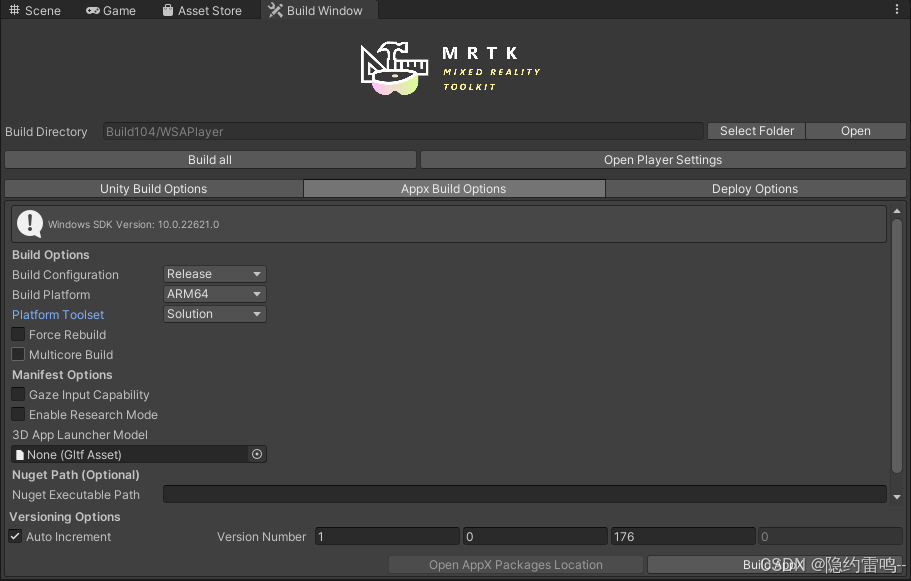Click the Windows SDK Version text
The height and width of the screenshot is (581, 911).
[134, 224]
